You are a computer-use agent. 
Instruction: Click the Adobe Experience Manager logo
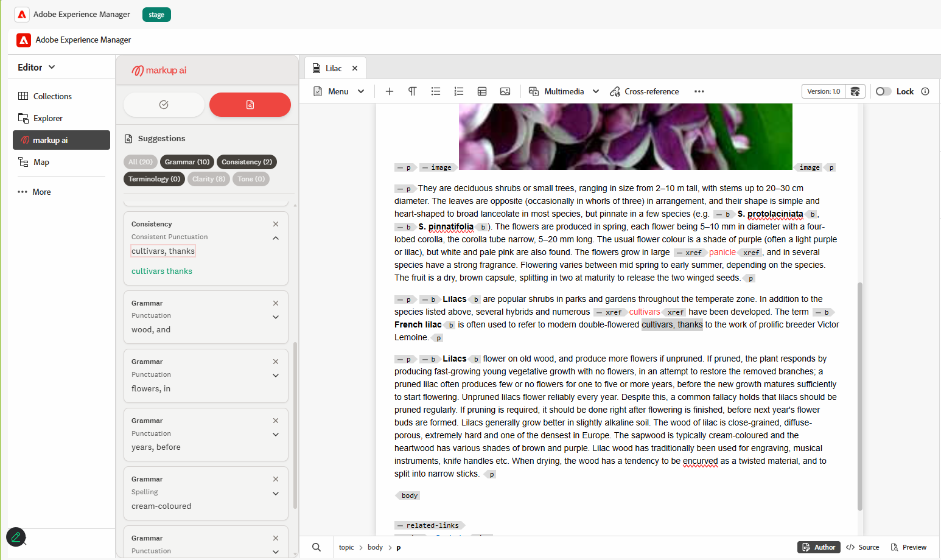[22, 14]
